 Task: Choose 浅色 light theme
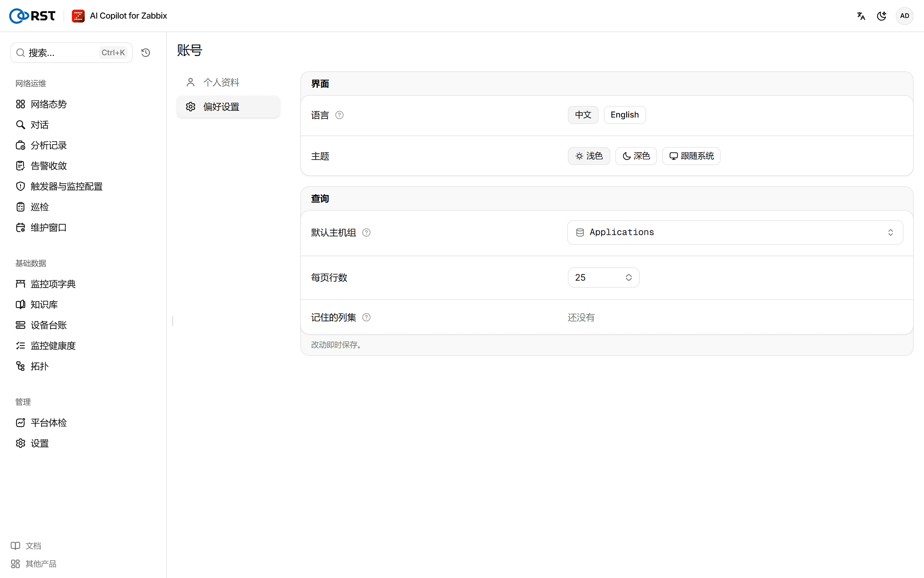[x=589, y=156]
